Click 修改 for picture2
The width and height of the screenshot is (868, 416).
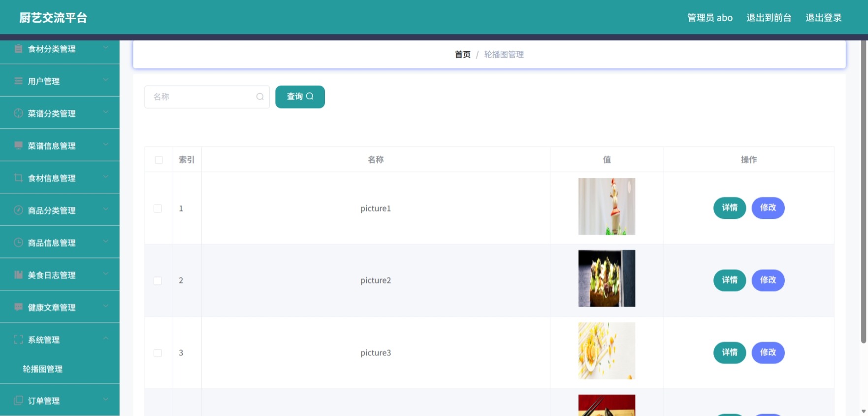pyautogui.click(x=768, y=280)
